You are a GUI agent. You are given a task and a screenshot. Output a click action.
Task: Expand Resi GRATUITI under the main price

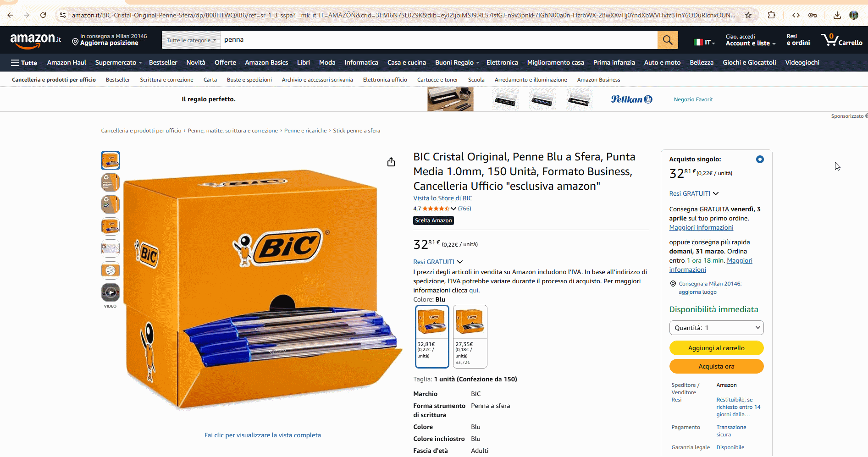[x=438, y=262]
